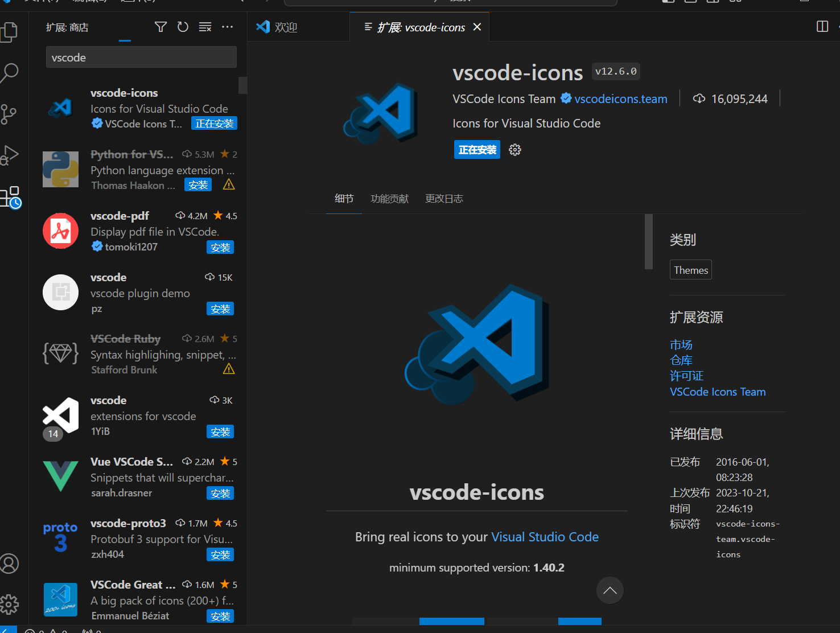Click warning icon on Python for VSCode

(229, 185)
